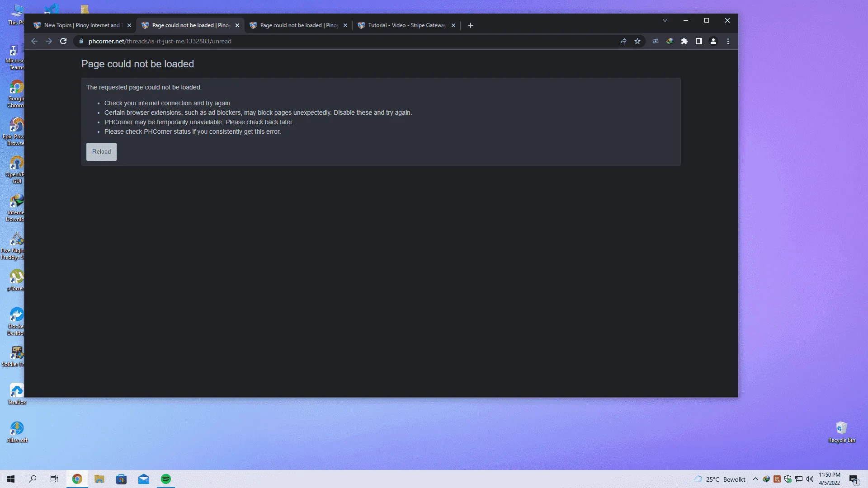Close the active Page could not be loaded tab
Viewport: 868px width, 488px height.
pyautogui.click(x=237, y=25)
